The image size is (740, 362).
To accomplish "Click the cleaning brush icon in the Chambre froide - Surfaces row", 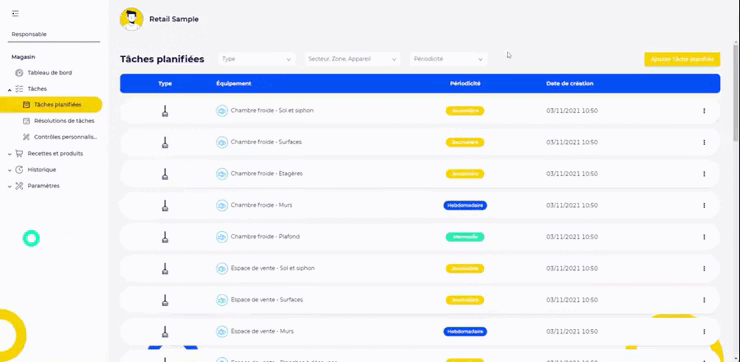I will [165, 143].
